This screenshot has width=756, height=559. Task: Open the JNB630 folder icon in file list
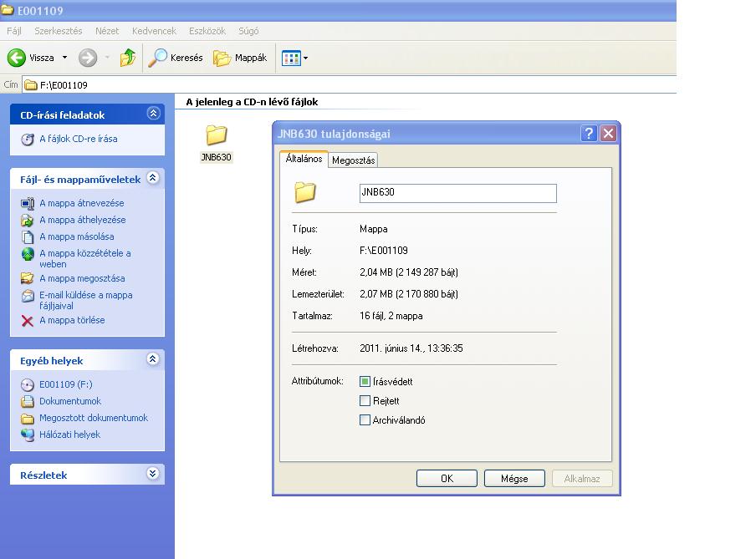216,136
